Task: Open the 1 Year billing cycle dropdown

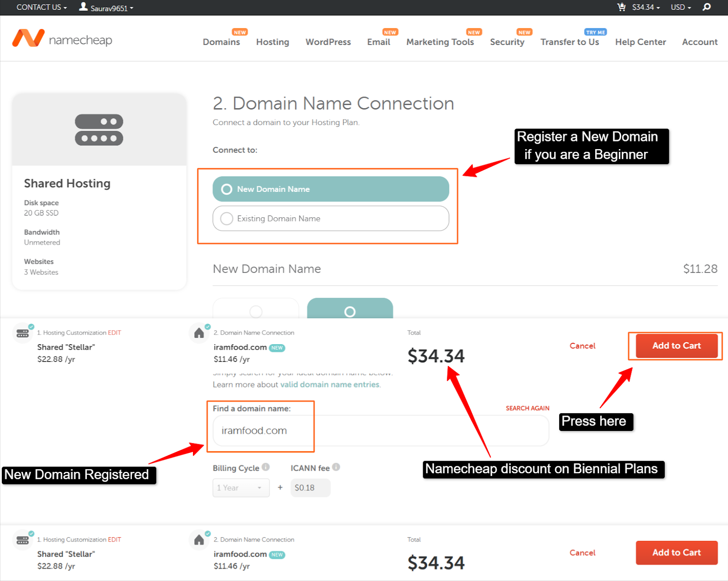Action: [241, 488]
